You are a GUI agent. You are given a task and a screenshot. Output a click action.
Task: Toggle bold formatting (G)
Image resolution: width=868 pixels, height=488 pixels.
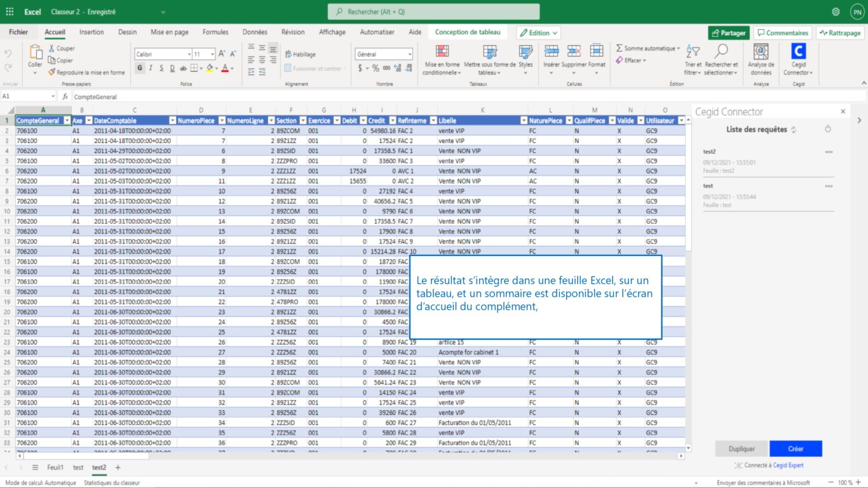tap(140, 68)
